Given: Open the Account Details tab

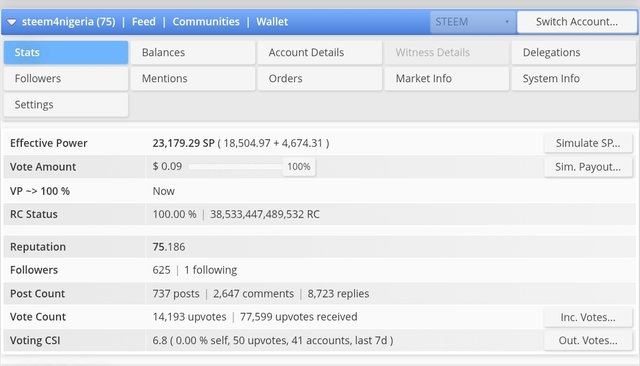Looking at the screenshot, I should (x=320, y=53).
